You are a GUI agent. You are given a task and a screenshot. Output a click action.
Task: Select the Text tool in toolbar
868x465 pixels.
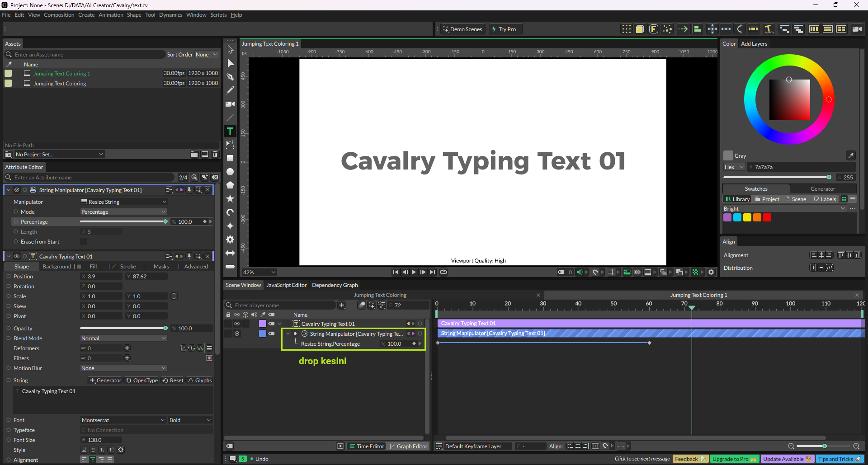pos(230,131)
